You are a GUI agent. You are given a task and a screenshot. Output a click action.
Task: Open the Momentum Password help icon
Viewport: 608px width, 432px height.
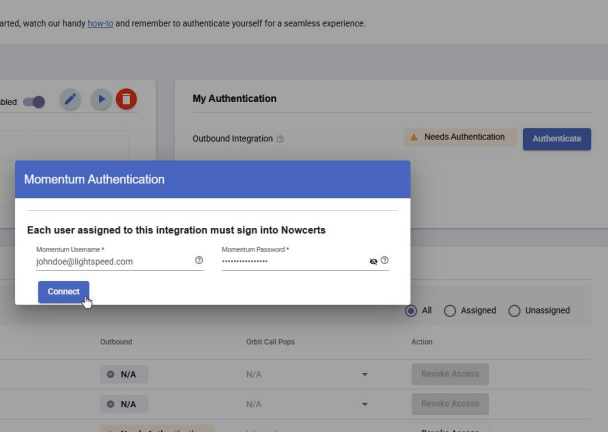click(385, 260)
